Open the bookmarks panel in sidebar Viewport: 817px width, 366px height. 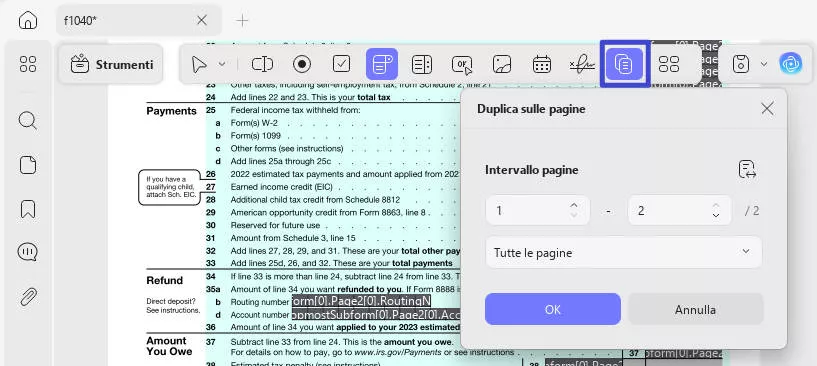tap(28, 209)
